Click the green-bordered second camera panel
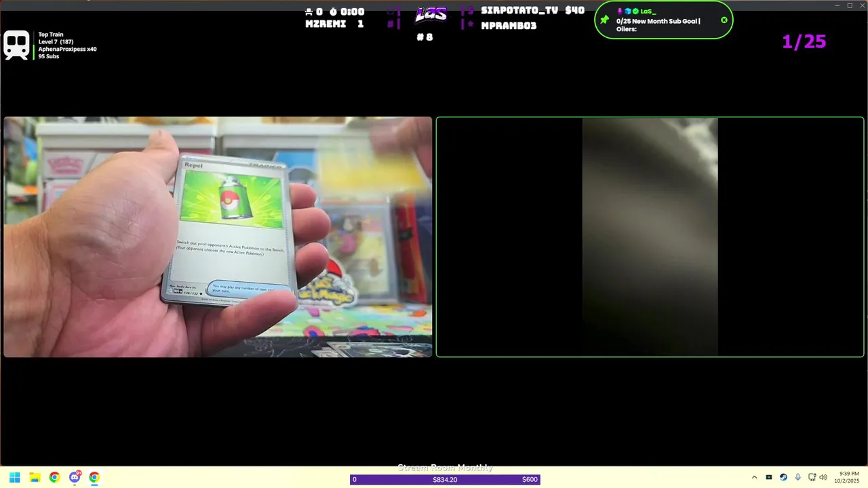 click(x=650, y=237)
